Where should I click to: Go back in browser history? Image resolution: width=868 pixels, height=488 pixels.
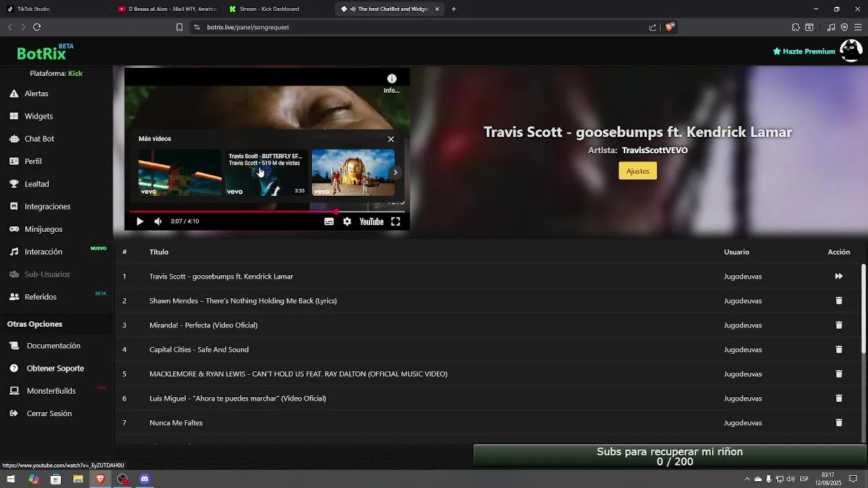point(10,27)
